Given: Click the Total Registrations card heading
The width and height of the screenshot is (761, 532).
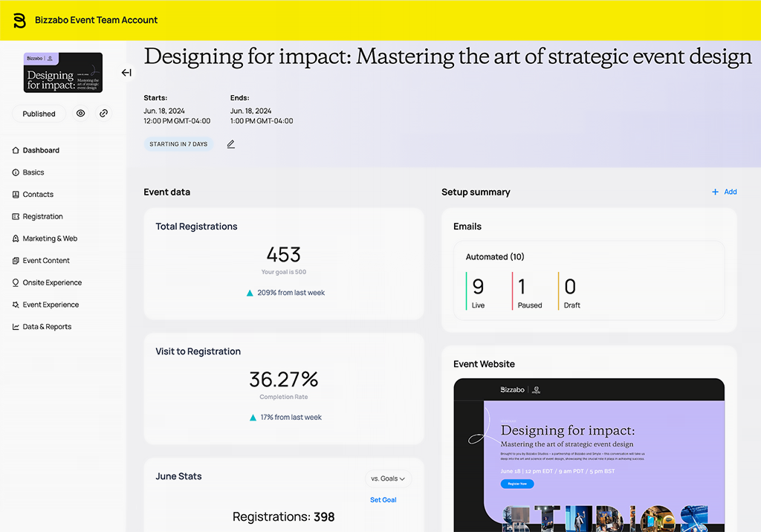Looking at the screenshot, I should click(x=196, y=227).
